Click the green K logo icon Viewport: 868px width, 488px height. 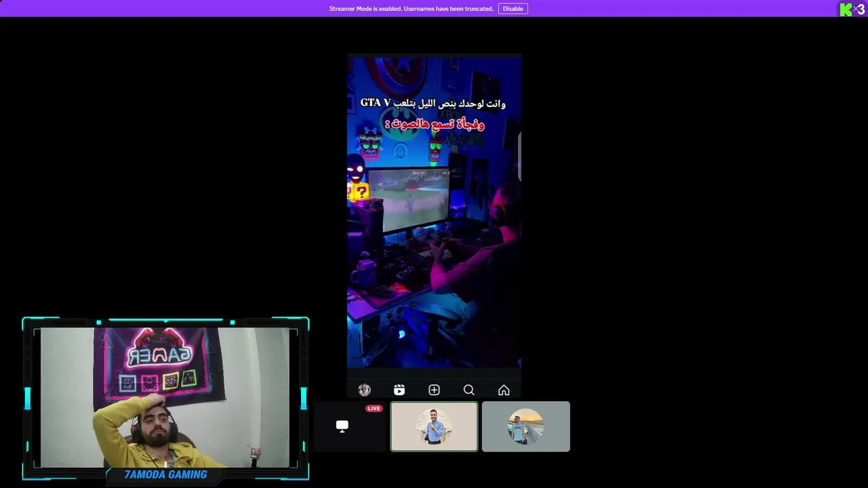click(846, 9)
